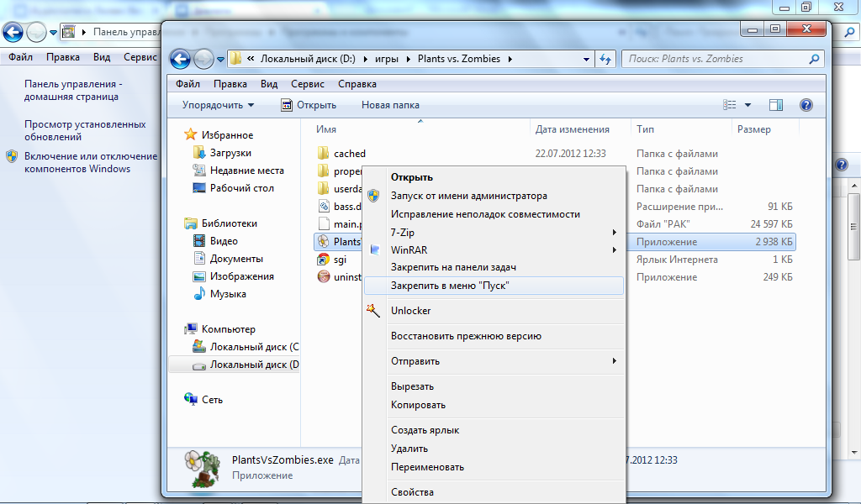Click the PlantsVsZombies.exe details pane thumbnail

(200, 469)
